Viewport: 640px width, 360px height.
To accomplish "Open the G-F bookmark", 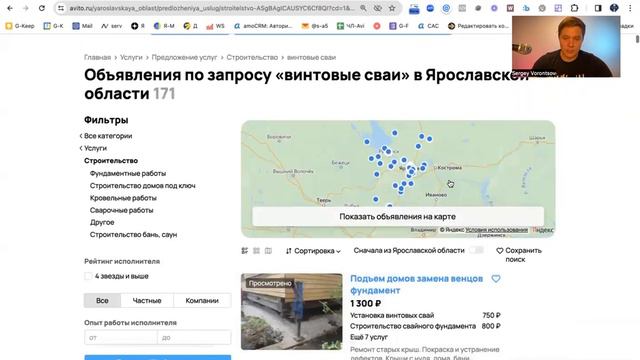I will pyautogui.click(x=399, y=26).
